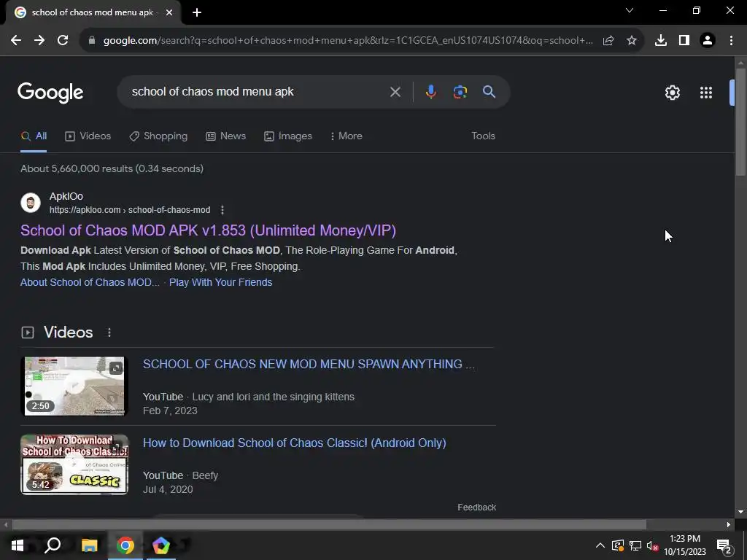This screenshot has width=747, height=560.
Task: Open Chrome downloads icon
Action: tap(661, 41)
